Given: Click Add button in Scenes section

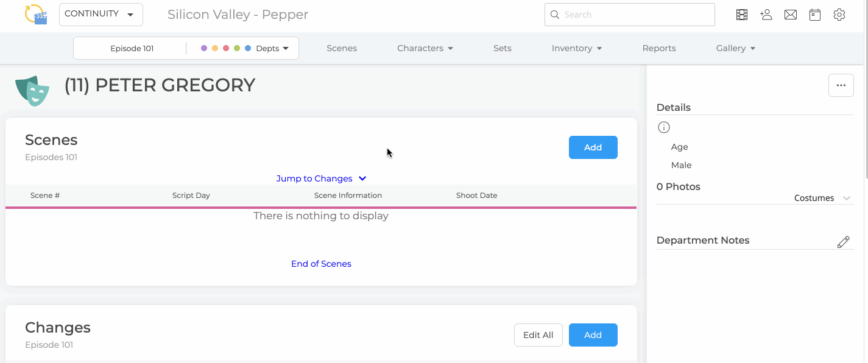Looking at the screenshot, I should pyautogui.click(x=593, y=147).
